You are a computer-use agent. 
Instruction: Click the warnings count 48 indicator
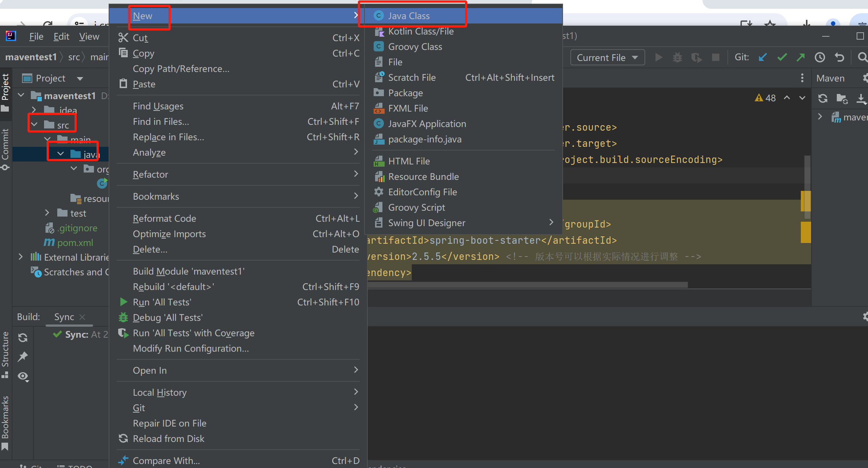point(765,98)
